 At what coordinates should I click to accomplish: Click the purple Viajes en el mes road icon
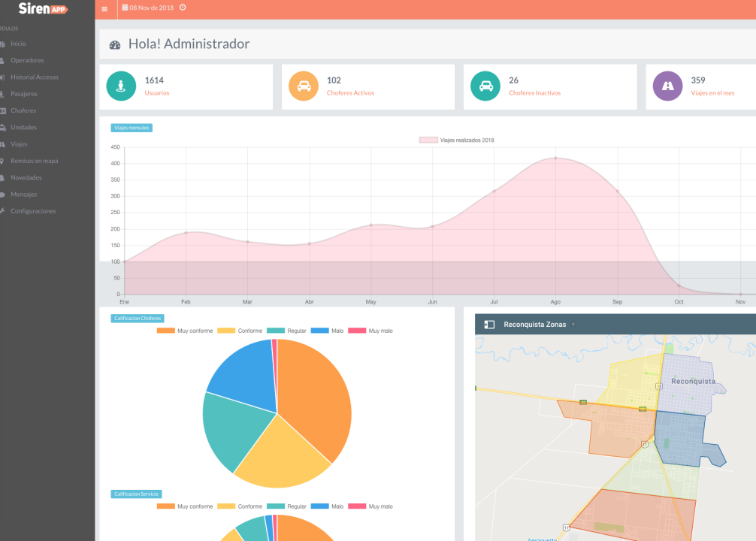(667, 86)
